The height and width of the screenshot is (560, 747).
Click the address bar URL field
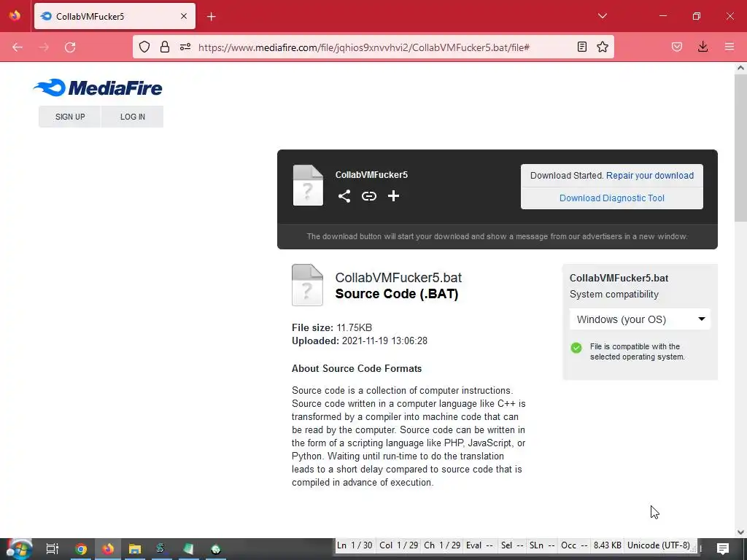363,47
